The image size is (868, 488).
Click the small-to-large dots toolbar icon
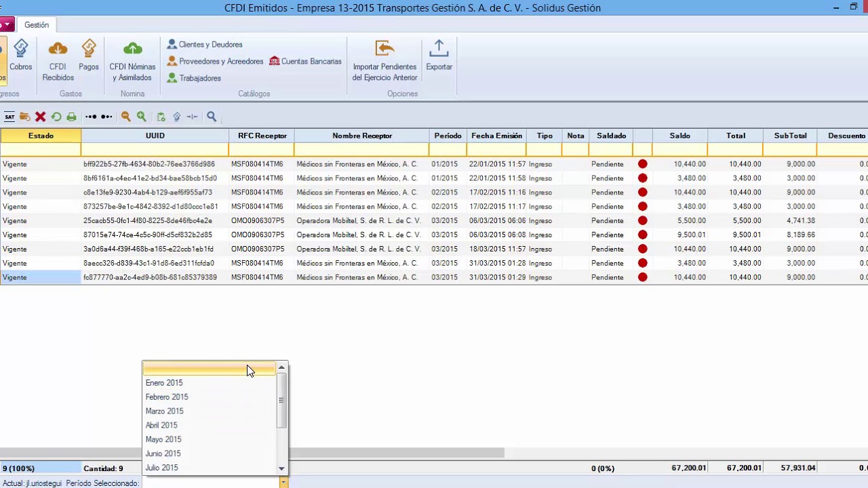coord(91,117)
